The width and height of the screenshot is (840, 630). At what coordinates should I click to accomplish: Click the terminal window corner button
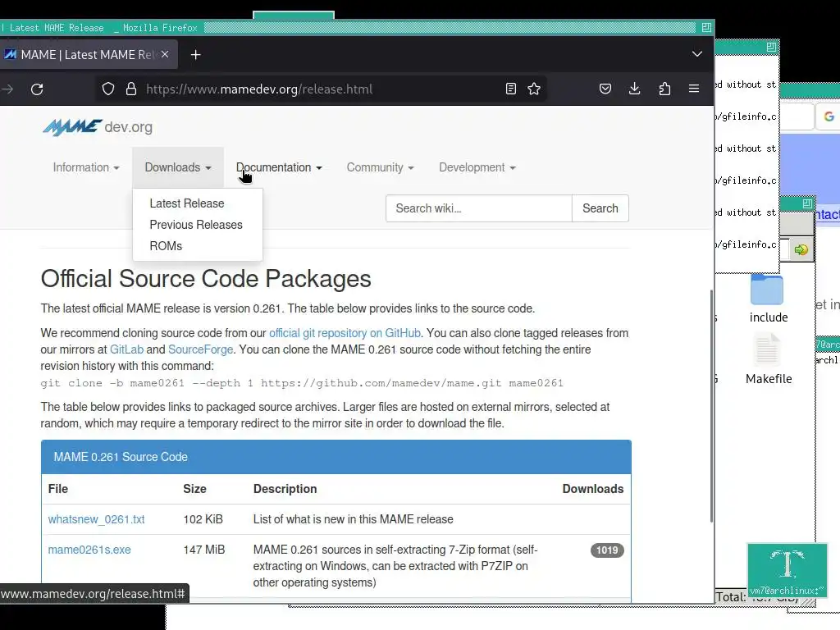[771, 47]
